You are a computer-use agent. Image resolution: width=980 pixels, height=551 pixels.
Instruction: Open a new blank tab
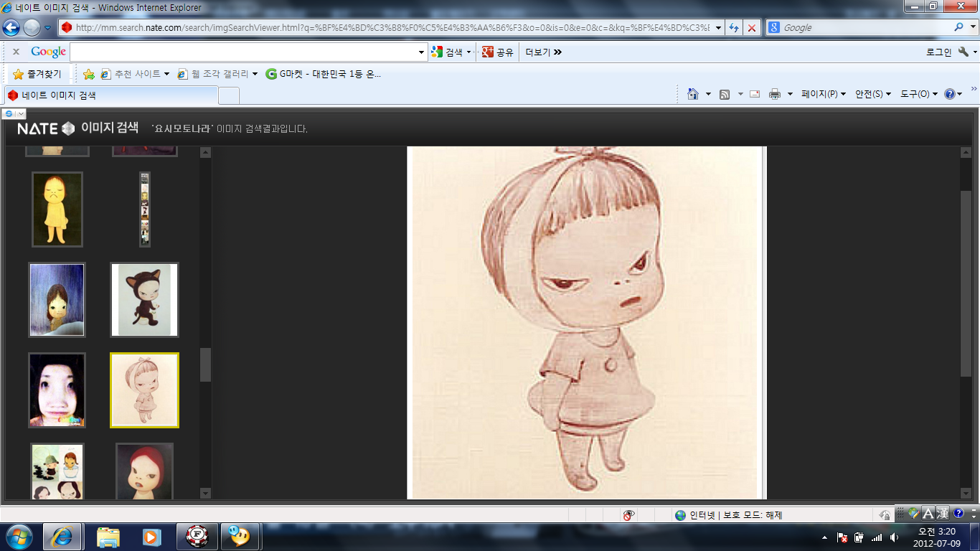point(228,95)
